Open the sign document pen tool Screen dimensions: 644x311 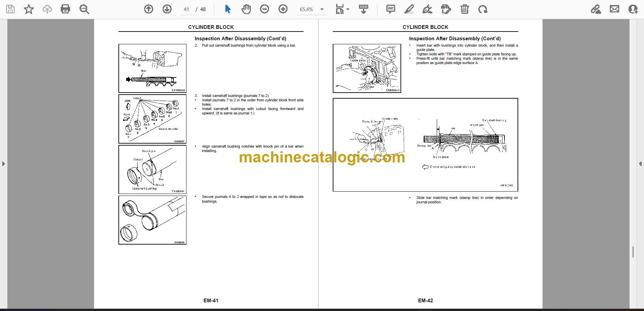click(x=428, y=9)
